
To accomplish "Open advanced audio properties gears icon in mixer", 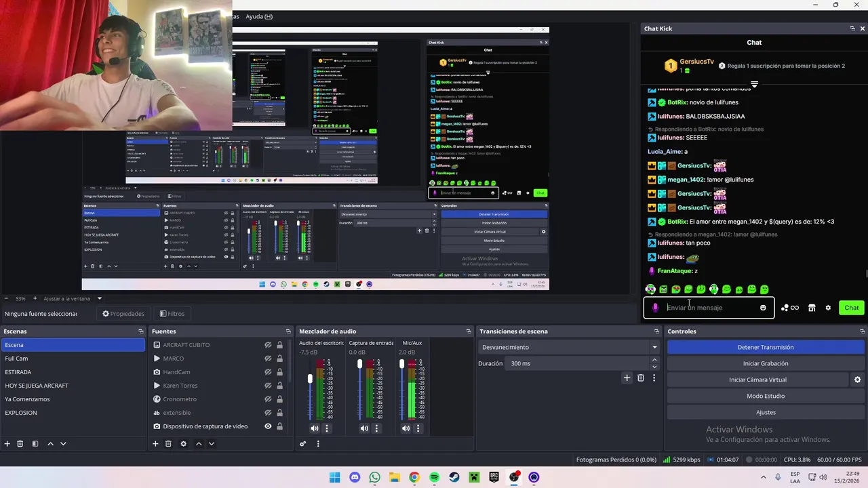I will 303,444.
